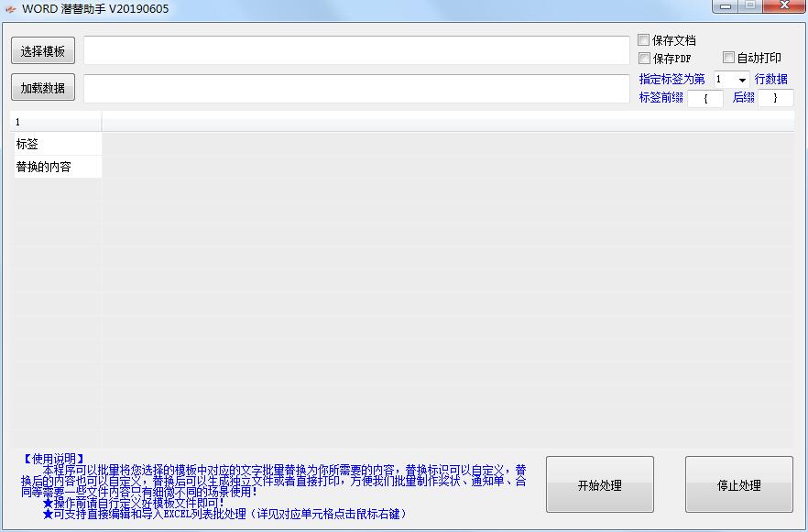Select the 标签 row header
The image size is (808, 532).
pyautogui.click(x=58, y=144)
